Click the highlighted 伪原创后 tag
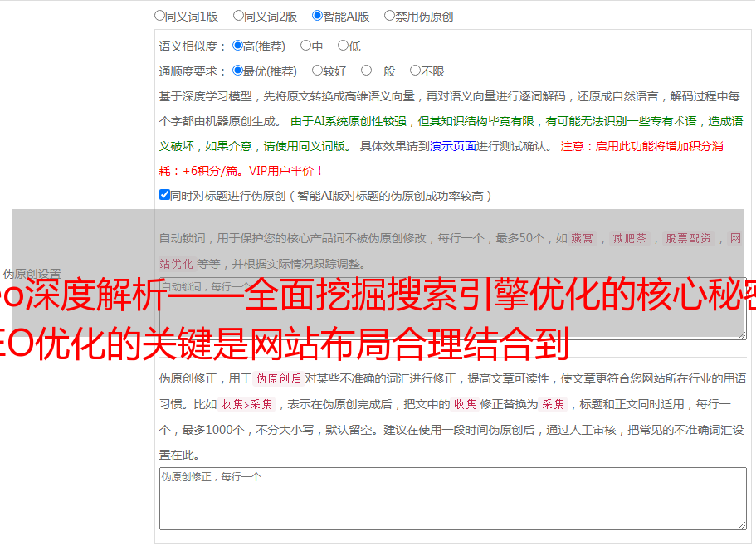This screenshot has width=756, height=546. (279, 378)
